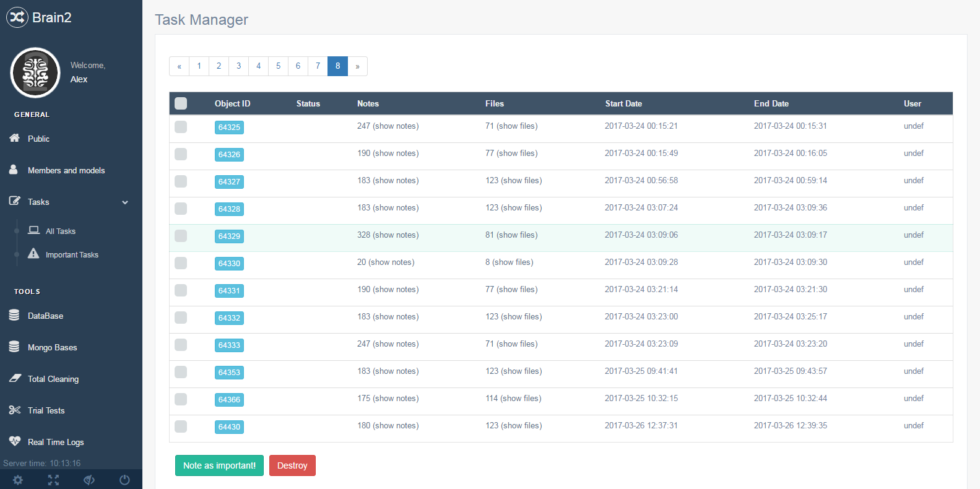Open page 5 in pagination

coord(278,66)
